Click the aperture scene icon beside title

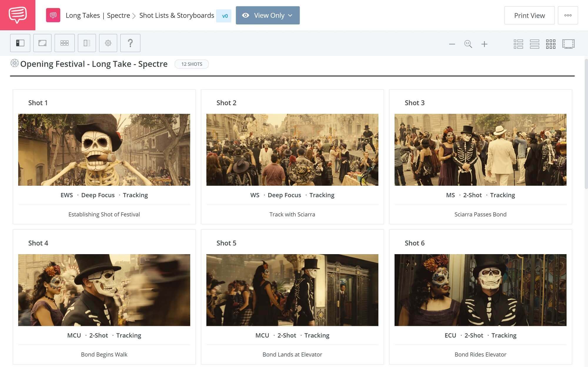14,63
